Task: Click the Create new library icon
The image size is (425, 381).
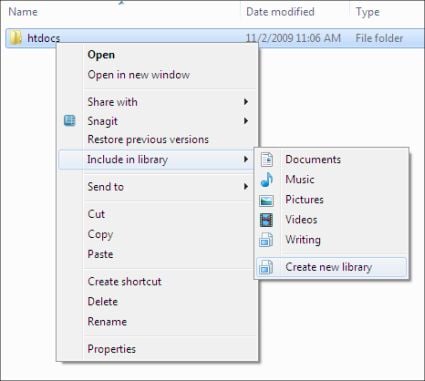Action: 266,267
